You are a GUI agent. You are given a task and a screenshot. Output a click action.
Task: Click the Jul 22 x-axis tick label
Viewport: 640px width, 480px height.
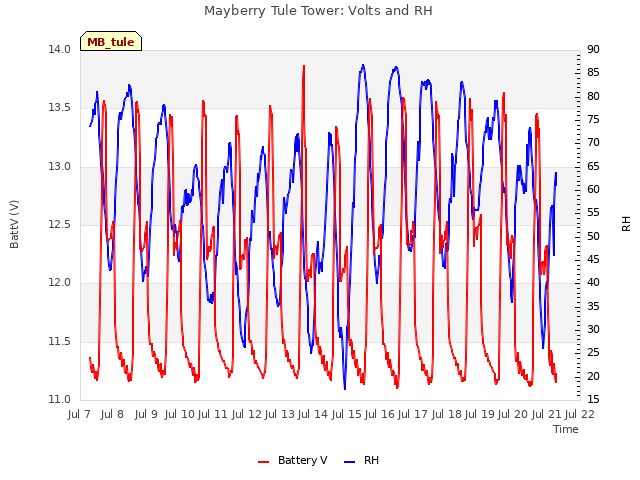pyautogui.click(x=580, y=415)
